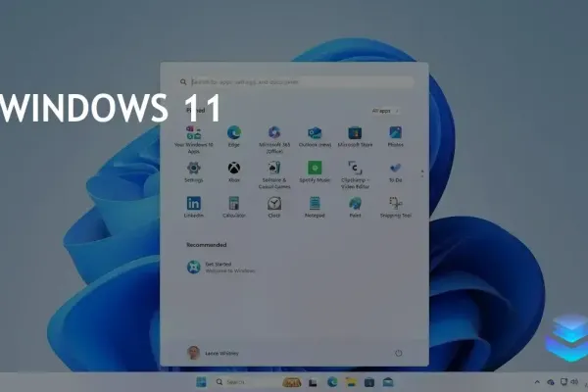
Task: Expand the hidden system tray icons chevron
Action: tap(537, 382)
